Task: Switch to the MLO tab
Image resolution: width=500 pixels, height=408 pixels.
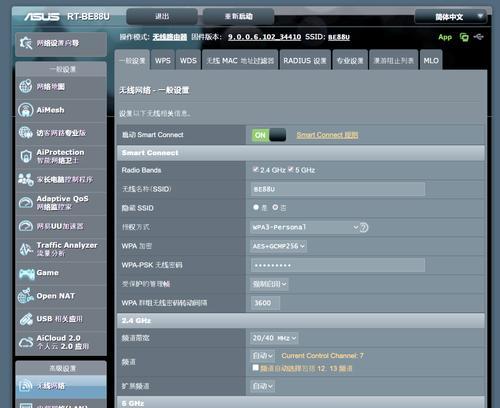Action: 431,60
